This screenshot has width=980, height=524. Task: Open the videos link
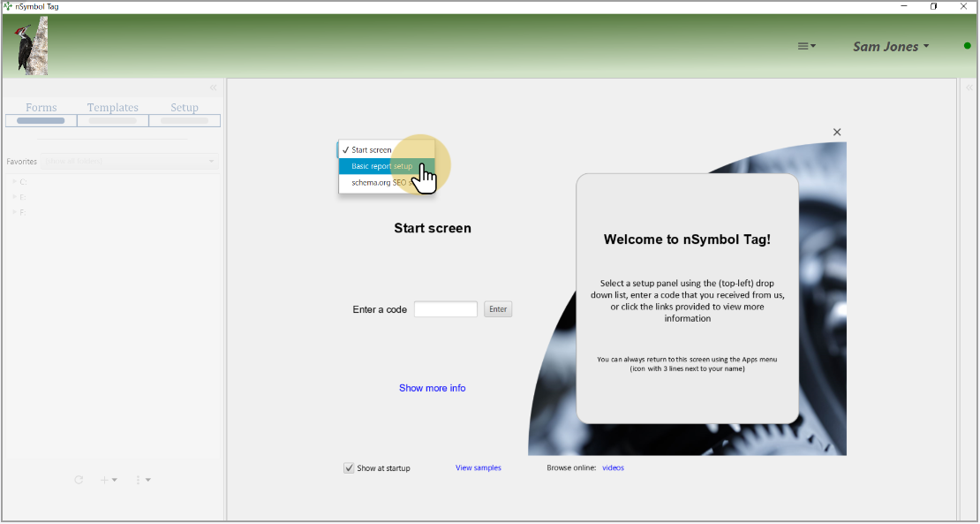point(613,467)
